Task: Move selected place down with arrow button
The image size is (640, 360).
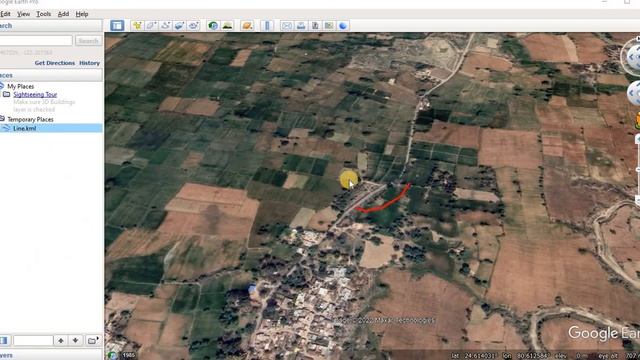Action: 76,340
